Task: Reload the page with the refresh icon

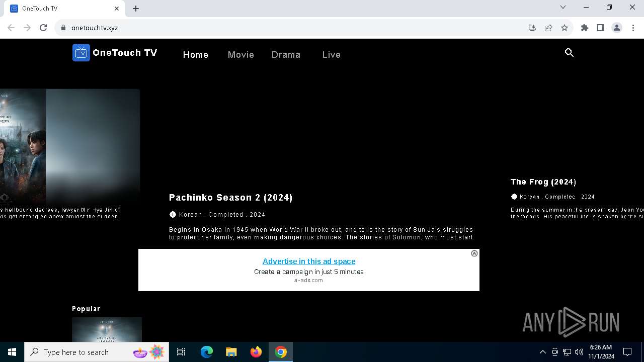Action: click(43, 28)
